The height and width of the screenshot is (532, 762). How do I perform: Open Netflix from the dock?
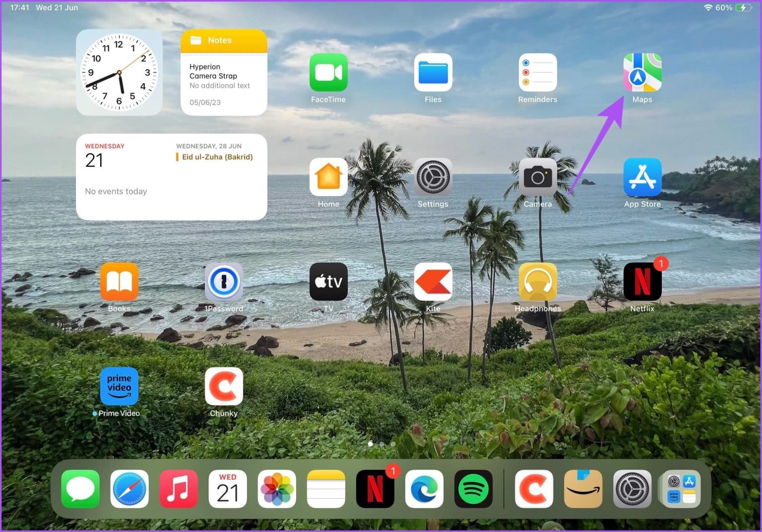point(375,489)
